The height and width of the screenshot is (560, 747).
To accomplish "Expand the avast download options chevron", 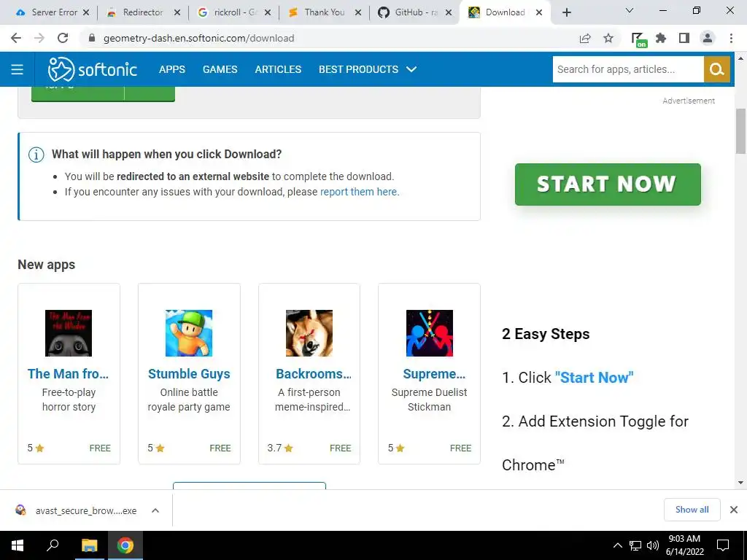I will [155, 510].
